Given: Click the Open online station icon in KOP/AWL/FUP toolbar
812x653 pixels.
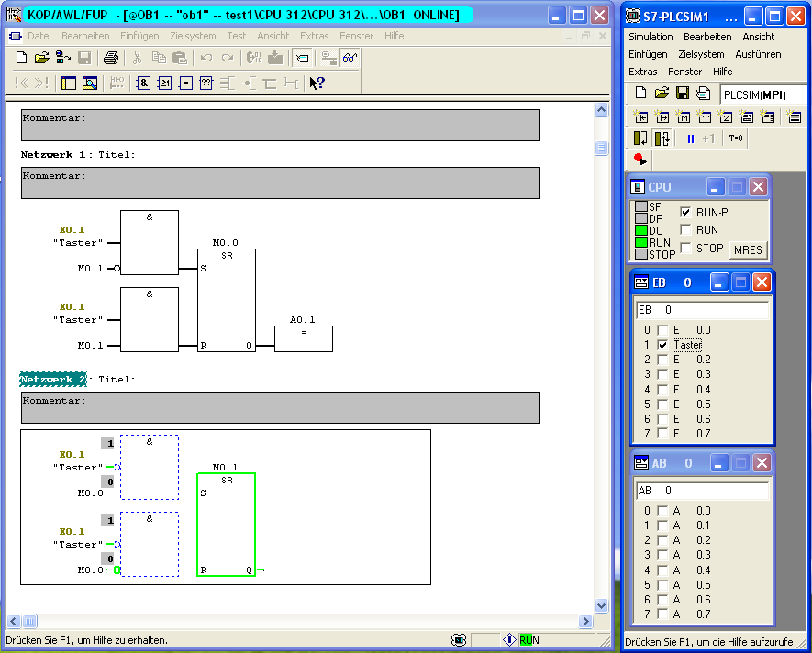Looking at the screenshot, I should tap(62, 58).
